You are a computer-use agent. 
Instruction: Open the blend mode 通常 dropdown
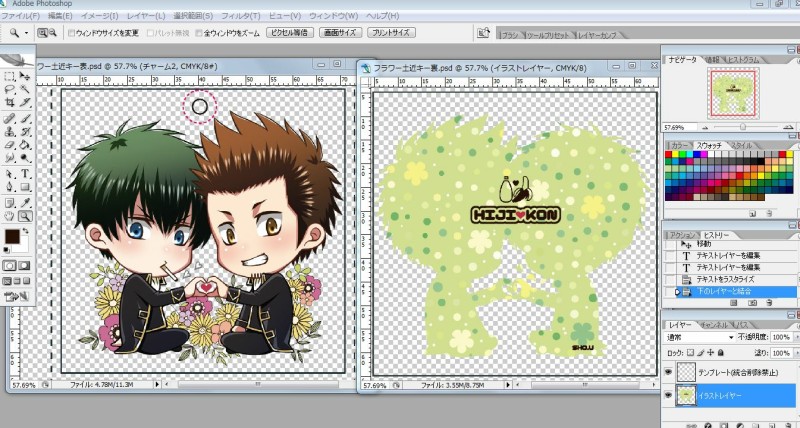700,337
